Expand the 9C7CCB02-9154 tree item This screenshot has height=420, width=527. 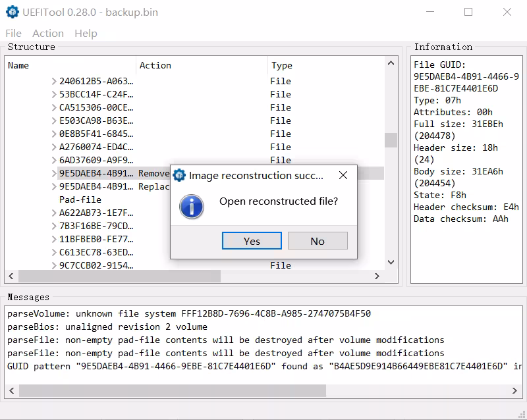(x=54, y=265)
